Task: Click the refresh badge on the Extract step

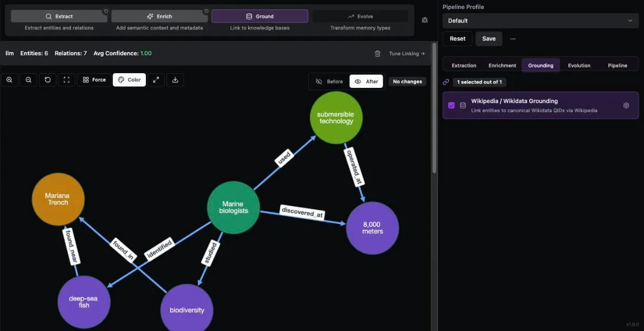Action: click(x=105, y=11)
